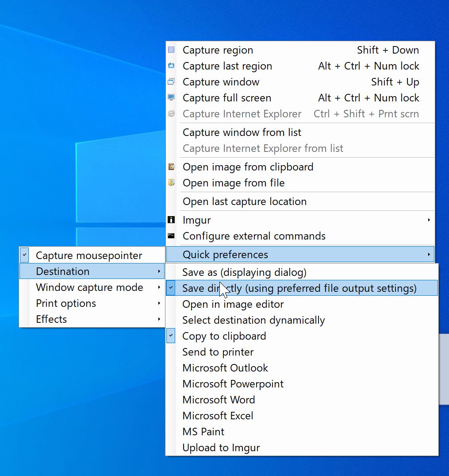Select Microsoft Word as destination
The width and height of the screenshot is (449, 476).
pyautogui.click(x=219, y=400)
